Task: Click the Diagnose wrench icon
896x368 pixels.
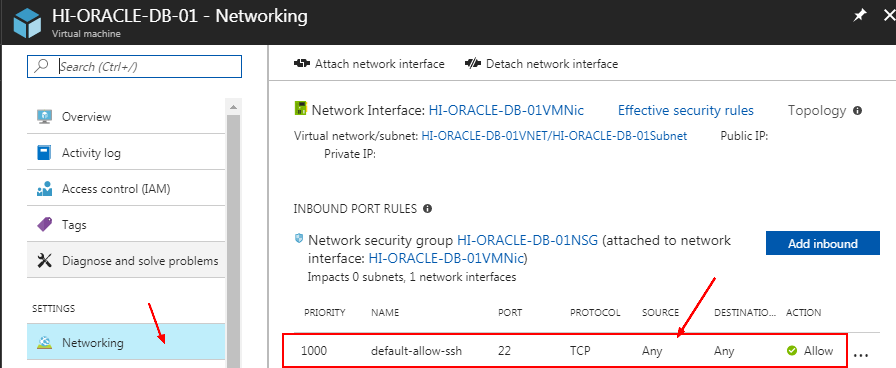Action: [45, 261]
